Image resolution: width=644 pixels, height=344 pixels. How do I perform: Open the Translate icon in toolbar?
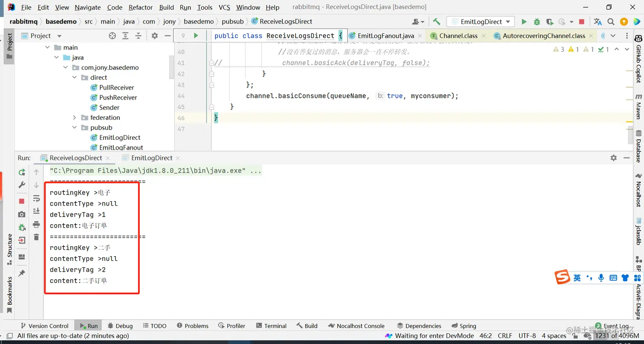click(x=598, y=22)
